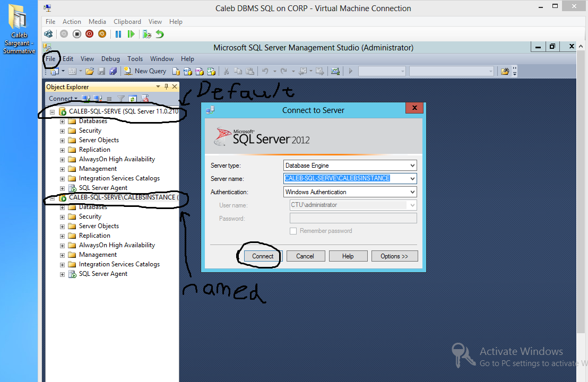Expand Databases under the default instance
588x382 pixels.
[62, 121]
